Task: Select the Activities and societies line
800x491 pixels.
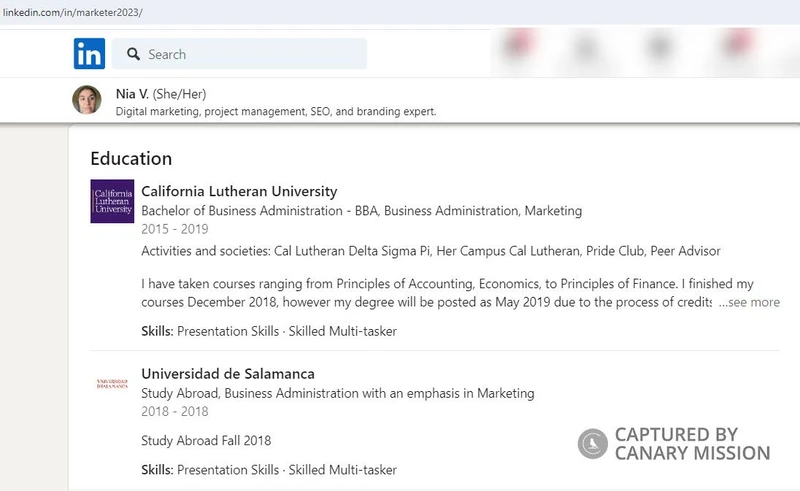Action: pyautogui.click(x=431, y=251)
